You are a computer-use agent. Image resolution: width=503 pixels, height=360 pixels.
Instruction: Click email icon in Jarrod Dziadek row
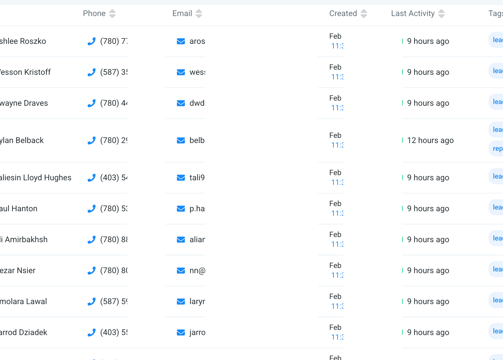click(x=181, y=333)
